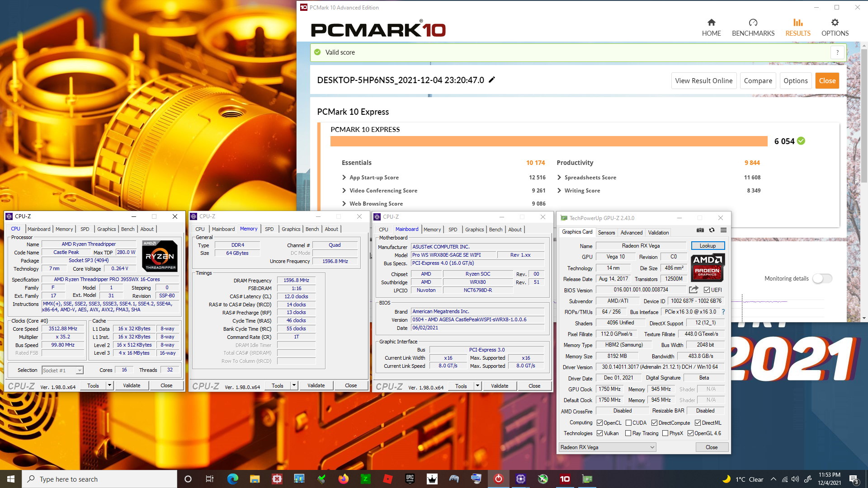Click the Lookup button in GPU-Z
The image size is (868, 488).
pyautogui.click(x=708, y=246)
